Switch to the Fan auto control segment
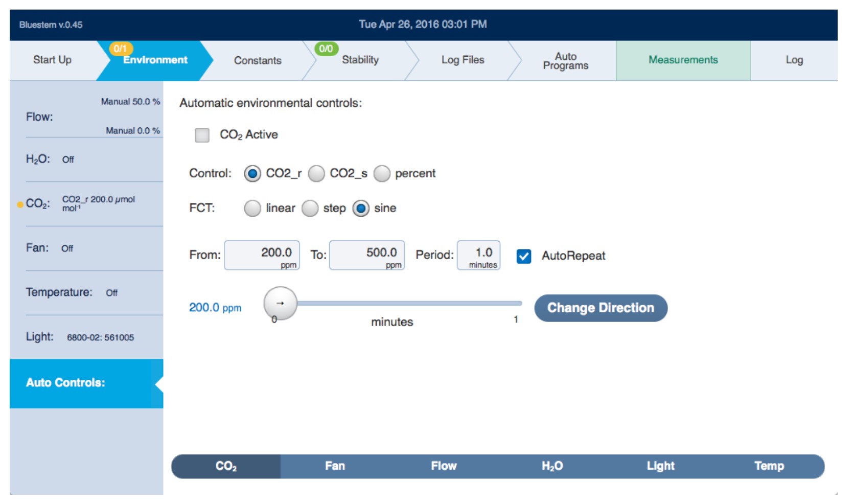854x504 pixels. tap(335, 466)
